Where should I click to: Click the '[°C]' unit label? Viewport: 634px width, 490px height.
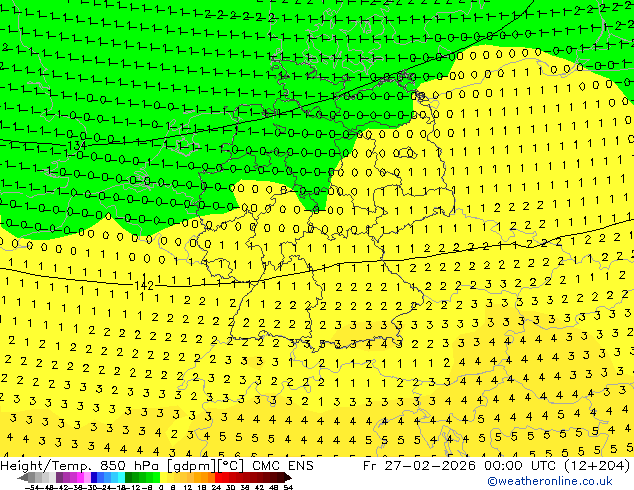(231, 466)
